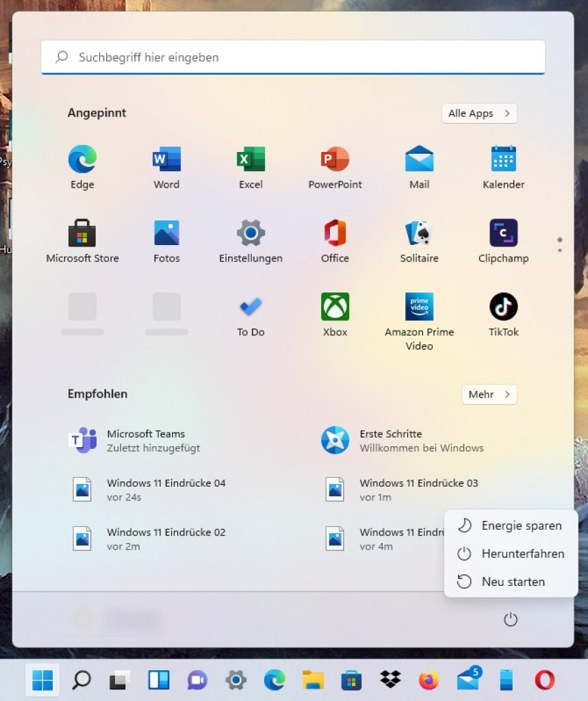Open the Settings gear in the taskbar
This screenshot has width=588, height=701.
point(235,680)
